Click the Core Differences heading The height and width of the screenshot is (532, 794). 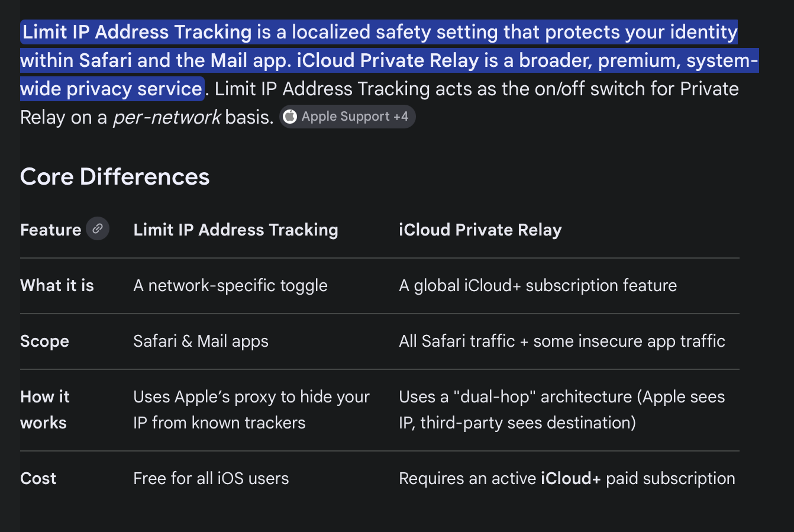click(x=115, y=177)
